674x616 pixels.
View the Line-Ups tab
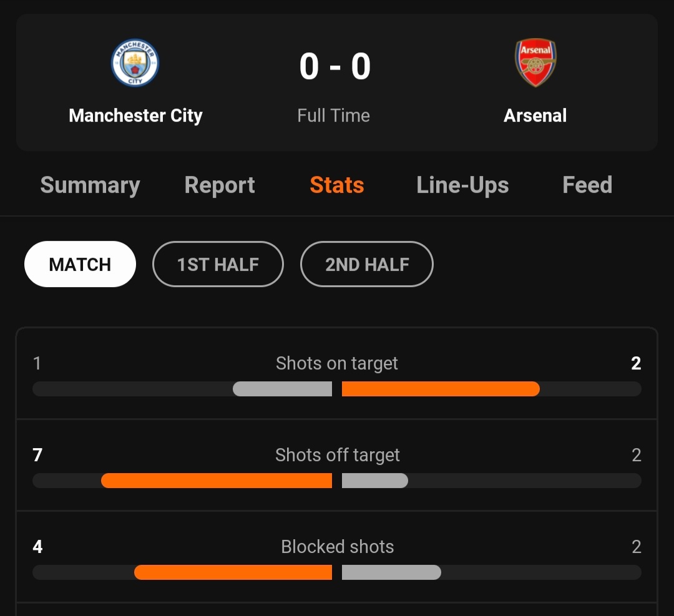pyautogui.click(x=462, y=185)
